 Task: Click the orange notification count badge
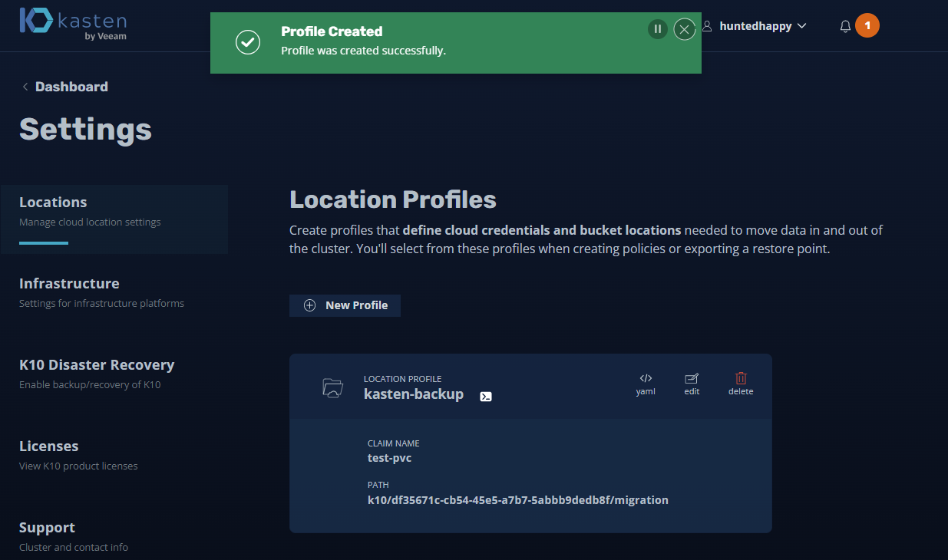[867, 25]
